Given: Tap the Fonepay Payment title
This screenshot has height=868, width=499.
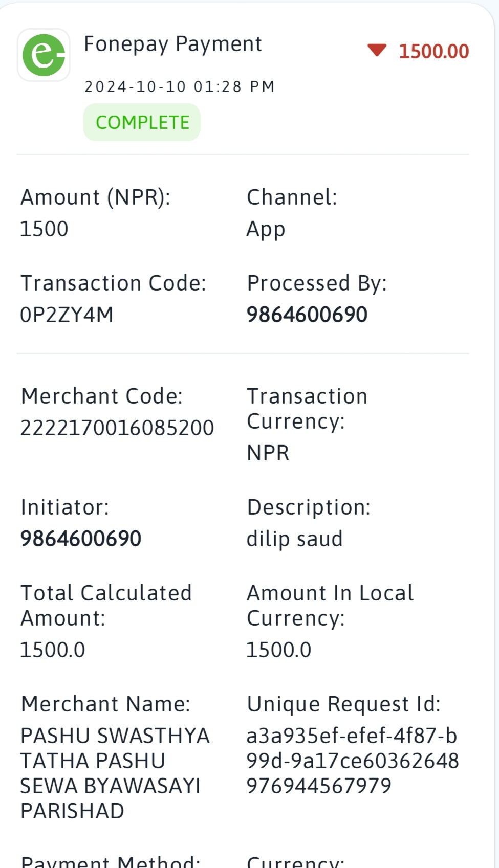Looking at the screenshot, I should click(173, 44).
